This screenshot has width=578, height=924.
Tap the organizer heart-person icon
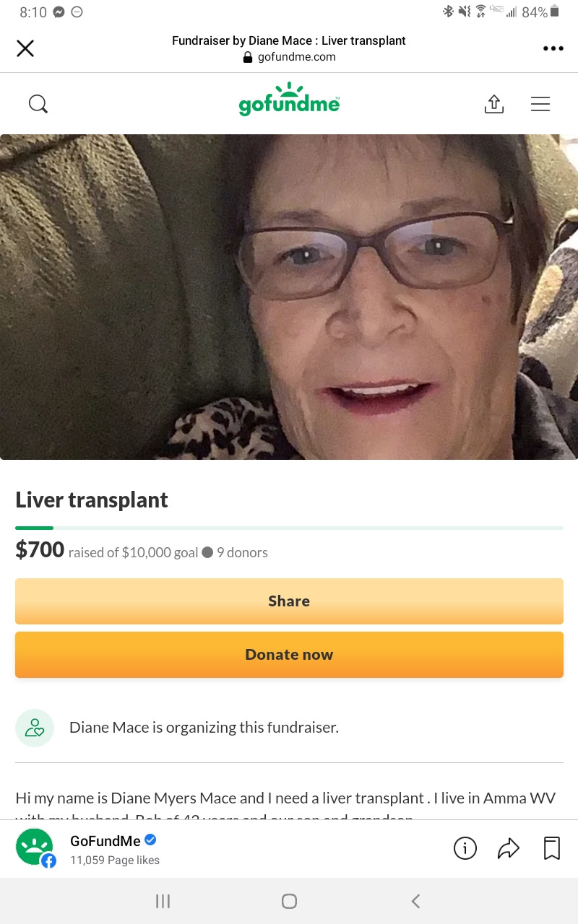[35, 728]
